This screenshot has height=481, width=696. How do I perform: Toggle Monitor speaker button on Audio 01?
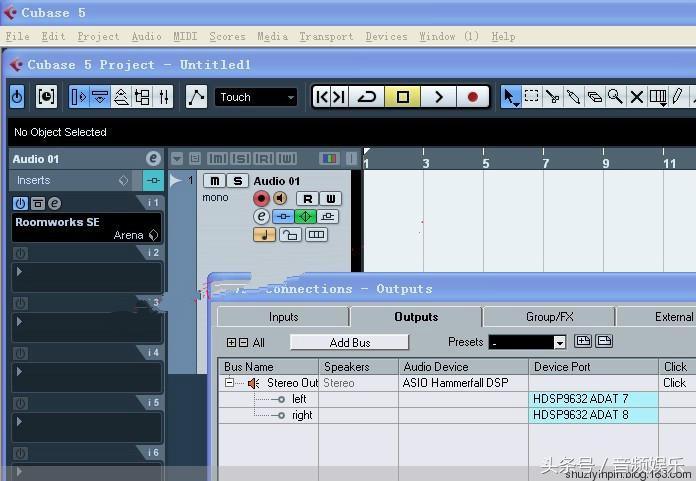(280, 198)
